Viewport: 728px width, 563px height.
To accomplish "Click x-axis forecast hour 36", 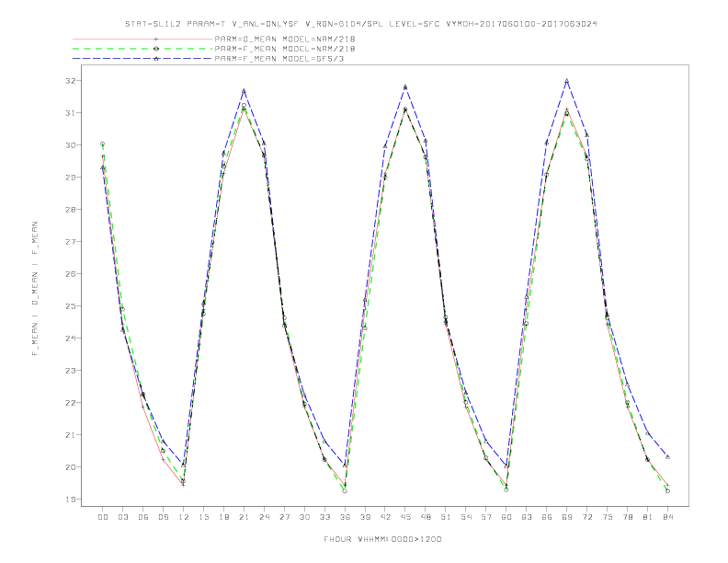I will (345, 517).
